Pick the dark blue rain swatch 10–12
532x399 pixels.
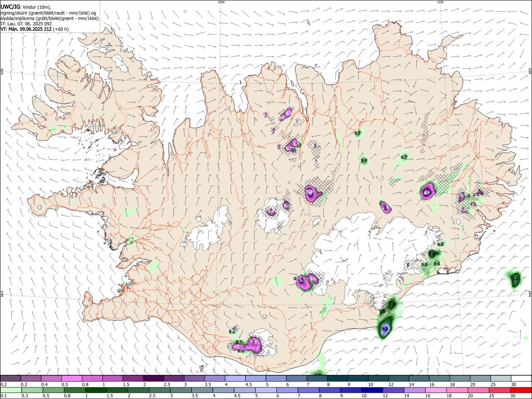(372, 390)
